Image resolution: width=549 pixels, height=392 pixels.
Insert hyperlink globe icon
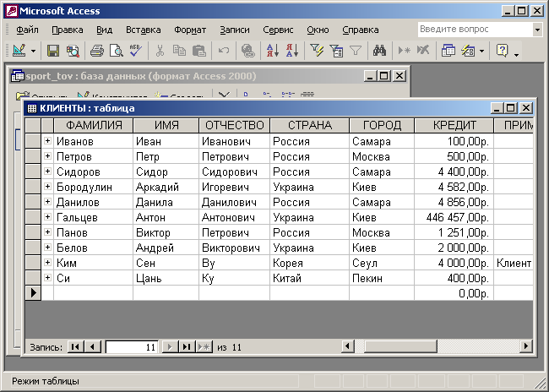247,51
